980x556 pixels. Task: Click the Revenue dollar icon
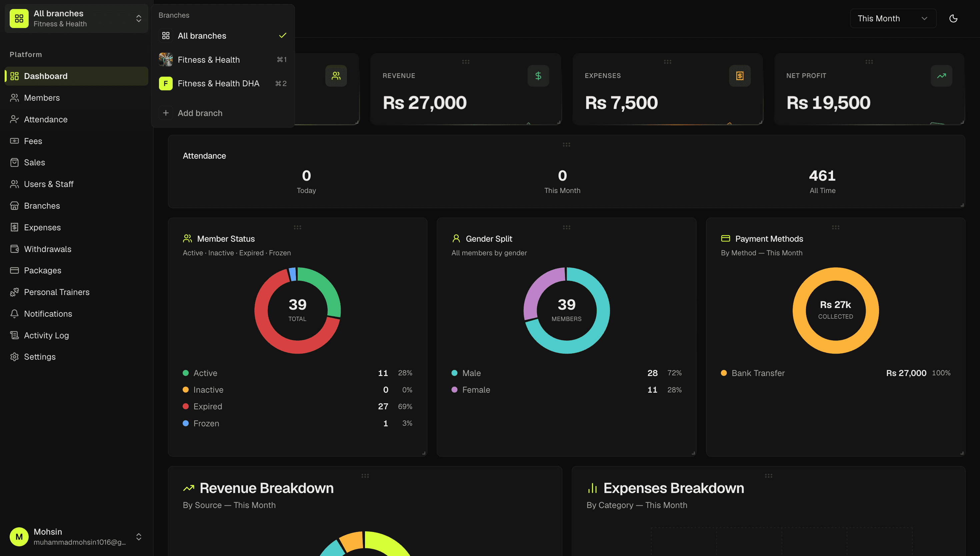[x=538, y=76]
